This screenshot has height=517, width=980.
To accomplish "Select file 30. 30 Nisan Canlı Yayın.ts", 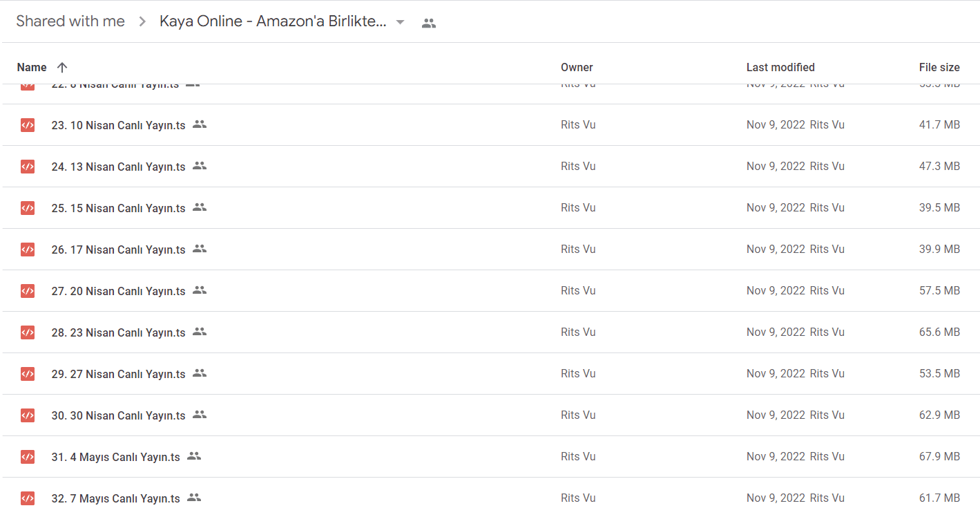I will click(491, 415).
